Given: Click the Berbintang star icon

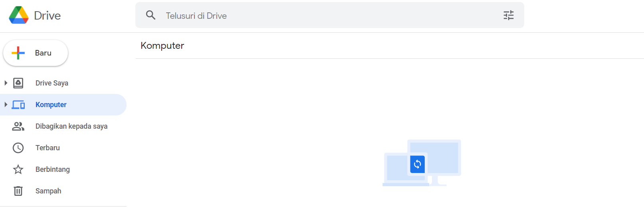Looking at the screenshot, I should tap(18, 169).
